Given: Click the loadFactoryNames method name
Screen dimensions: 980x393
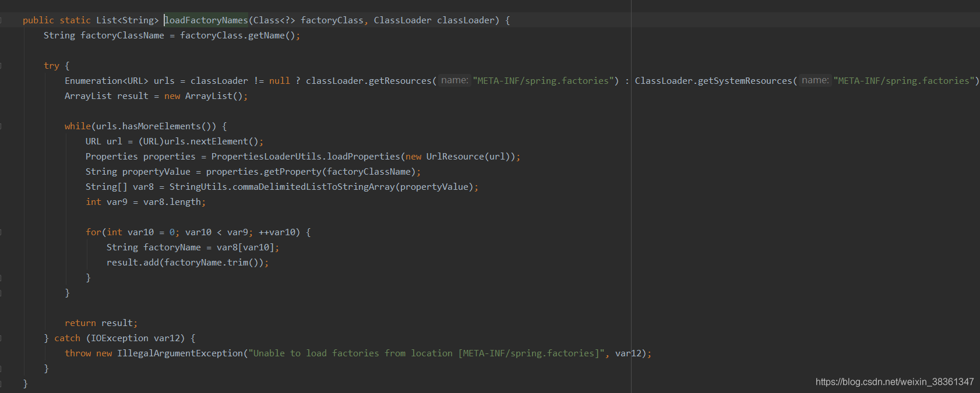Looking at the screenshot, I should [x=206, y=20].
